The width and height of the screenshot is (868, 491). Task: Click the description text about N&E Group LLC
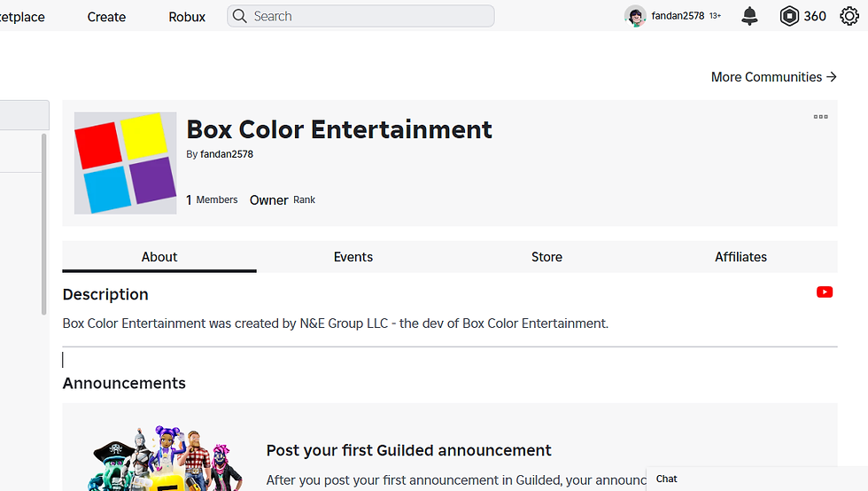336,323
